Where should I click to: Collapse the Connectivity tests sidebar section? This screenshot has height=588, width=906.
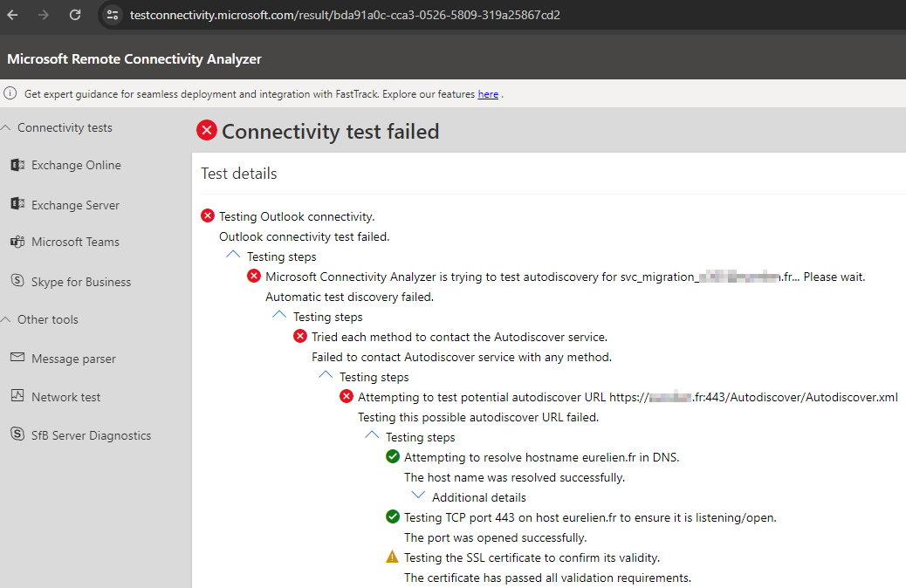coord(7,127)
